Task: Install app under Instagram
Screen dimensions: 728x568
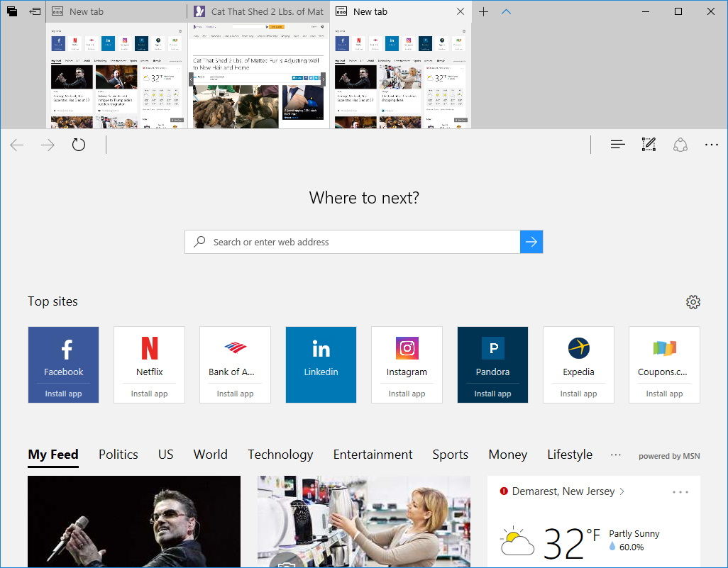Action: pos(407,394)
